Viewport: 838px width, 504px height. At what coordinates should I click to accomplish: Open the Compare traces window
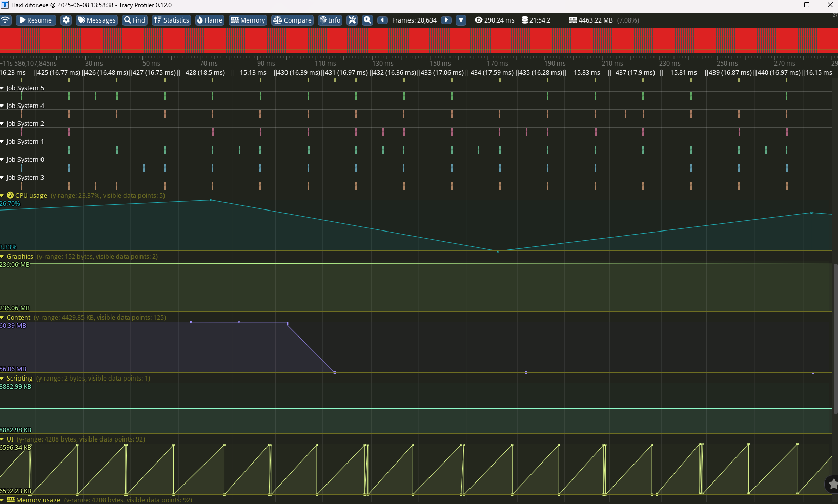(x=292, y=20)
